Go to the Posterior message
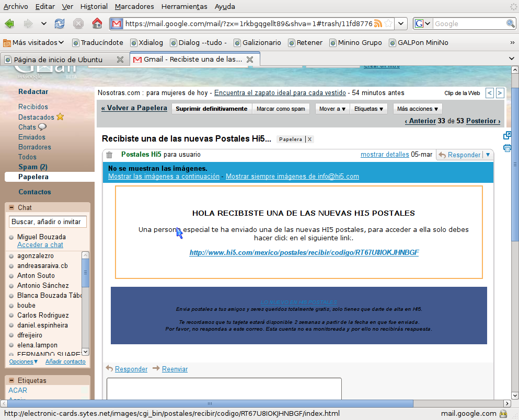The height and width of the screenshot is (420, 519). point(483,121)
